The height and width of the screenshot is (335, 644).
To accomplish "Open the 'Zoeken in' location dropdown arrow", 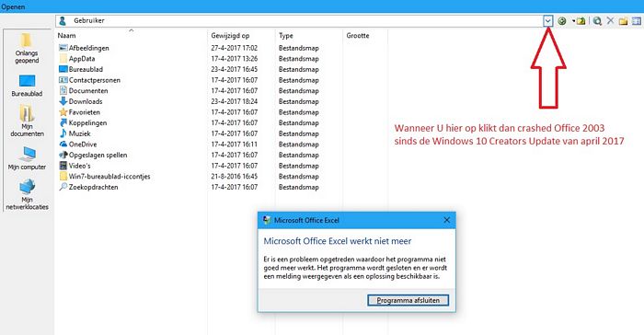I will coord(548,20).
